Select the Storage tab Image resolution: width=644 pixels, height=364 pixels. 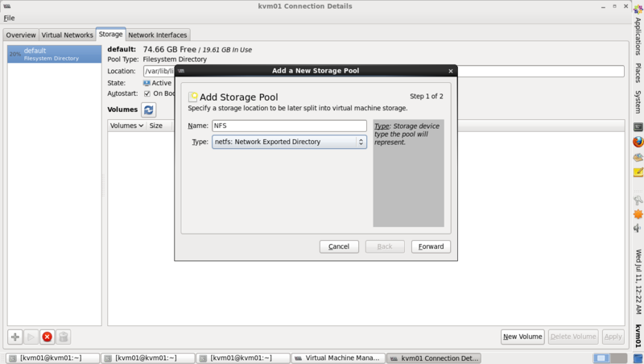tap(110, 34)
